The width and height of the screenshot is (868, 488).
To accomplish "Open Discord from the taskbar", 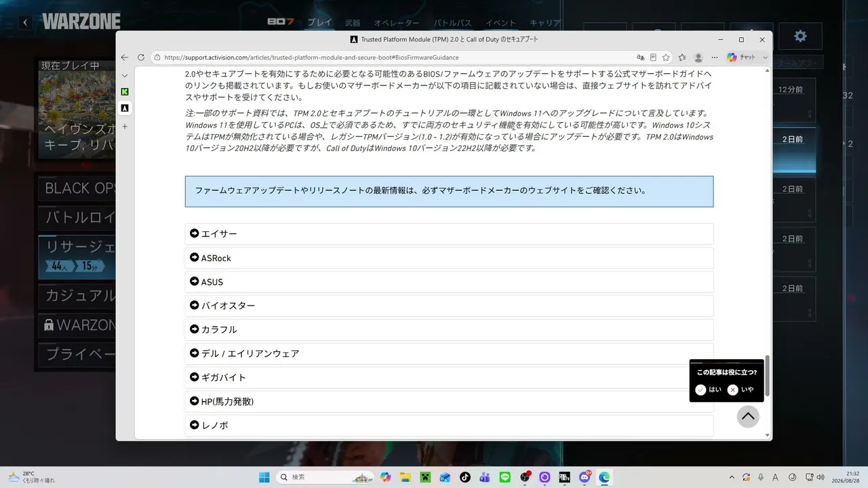I will click(x=585, y=477).
